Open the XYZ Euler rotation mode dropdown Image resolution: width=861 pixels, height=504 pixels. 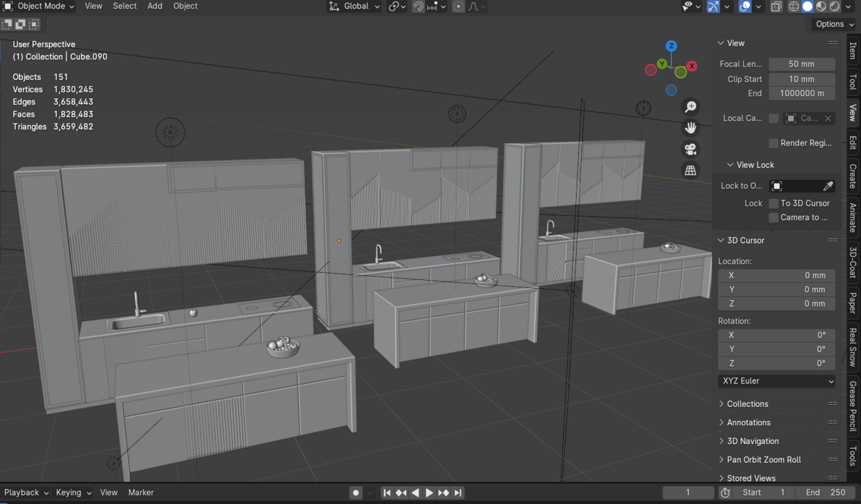(x=777, y=381)
